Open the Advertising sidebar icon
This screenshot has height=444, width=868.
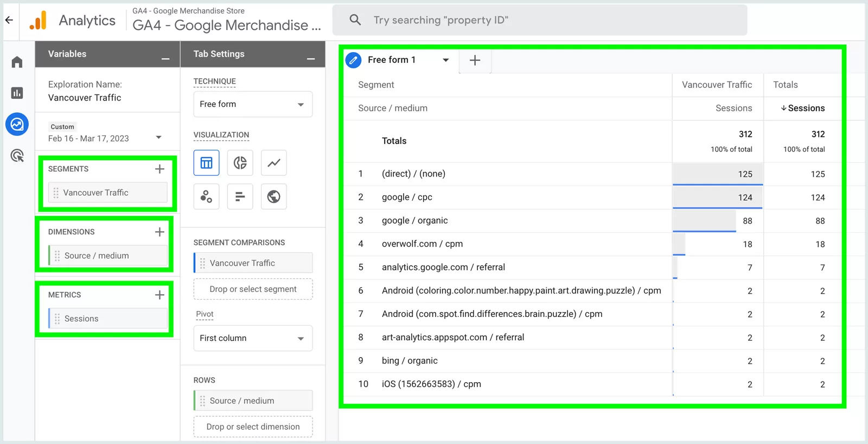point(17,156)
